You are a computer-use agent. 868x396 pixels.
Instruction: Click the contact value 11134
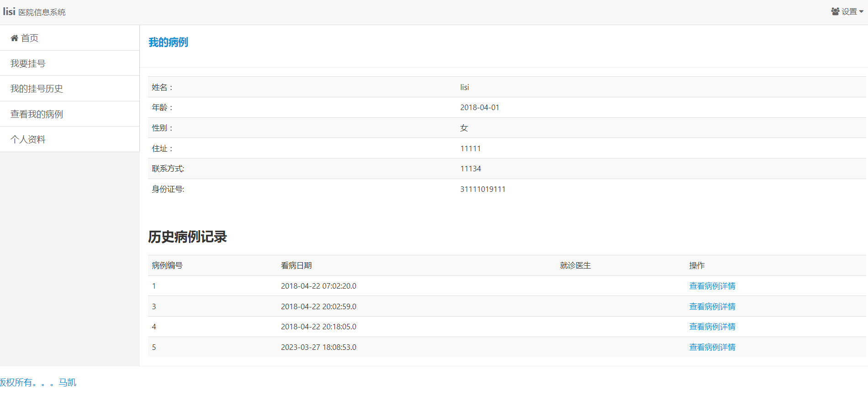click(471, 169)
